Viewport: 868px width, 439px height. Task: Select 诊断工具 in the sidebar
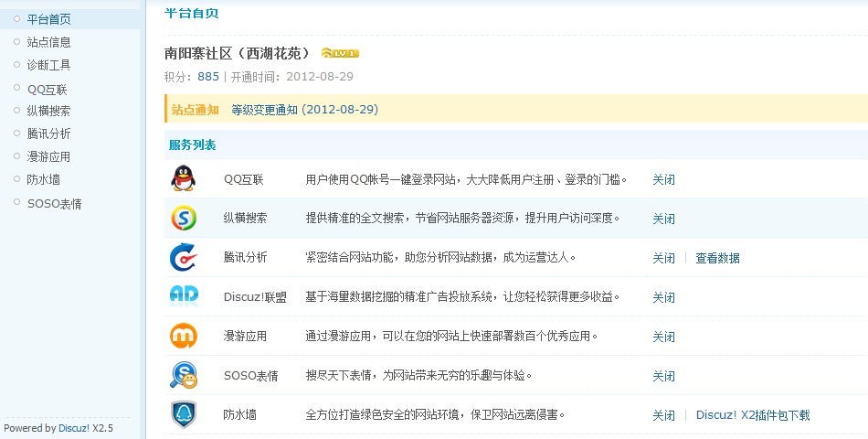pyautogui.click(x=48, y=65)
